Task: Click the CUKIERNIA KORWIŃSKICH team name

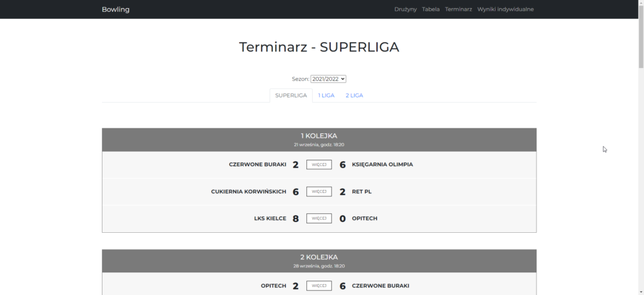Action: 248,191
